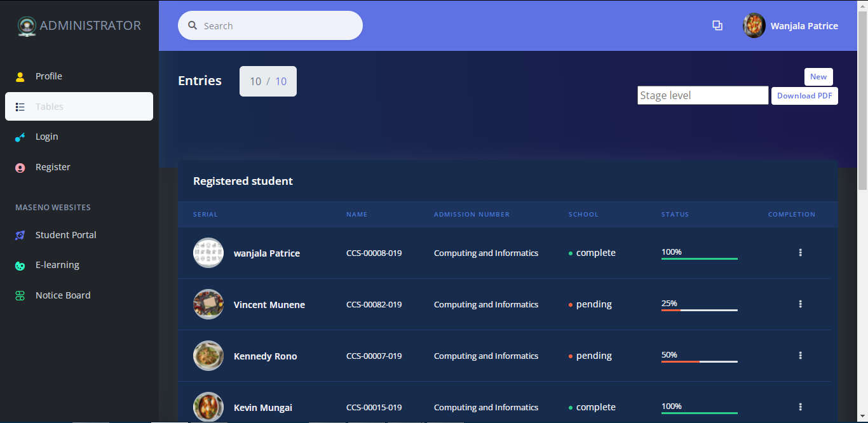Screen dimensions: 868x423
Task: Click Kevin Mungai's 100% progress bar
Action: point(700,413)
